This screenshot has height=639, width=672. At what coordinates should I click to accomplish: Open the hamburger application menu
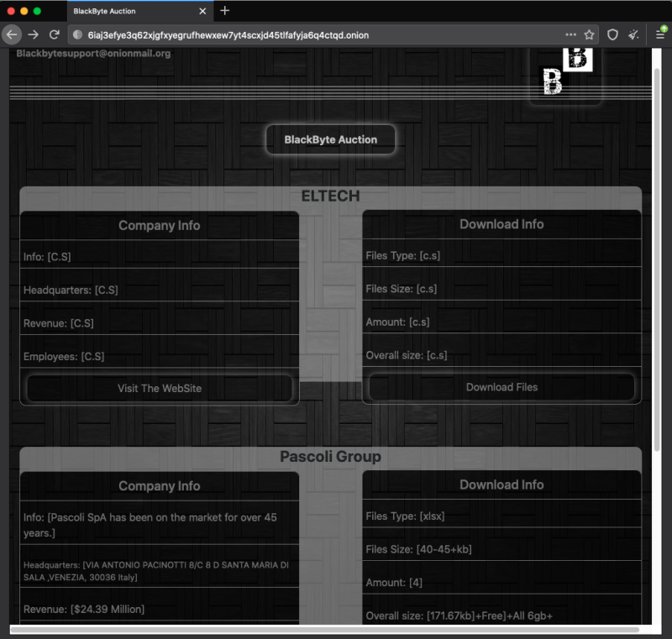click(660, 34)
